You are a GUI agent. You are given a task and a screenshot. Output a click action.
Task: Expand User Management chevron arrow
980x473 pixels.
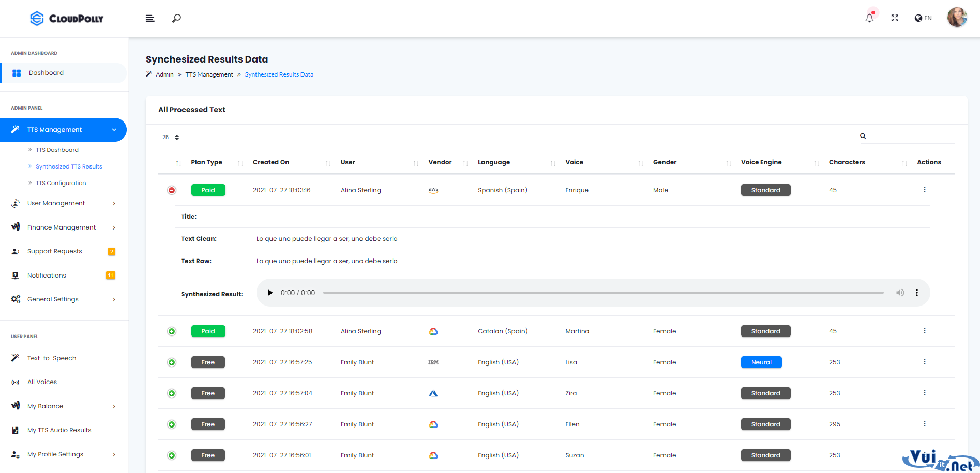(114, 204)
